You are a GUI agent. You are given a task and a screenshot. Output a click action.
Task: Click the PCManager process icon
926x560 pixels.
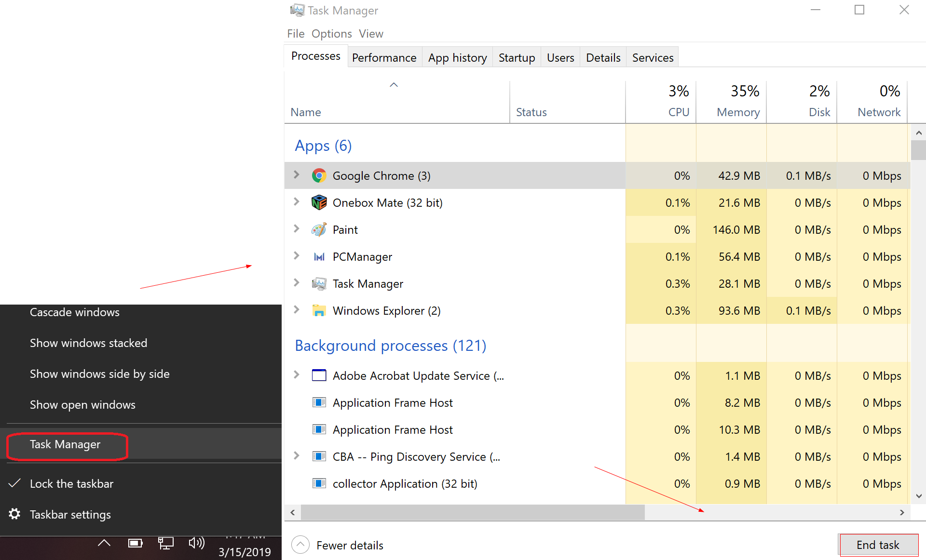pyautogui.click(x=319, y=257)
